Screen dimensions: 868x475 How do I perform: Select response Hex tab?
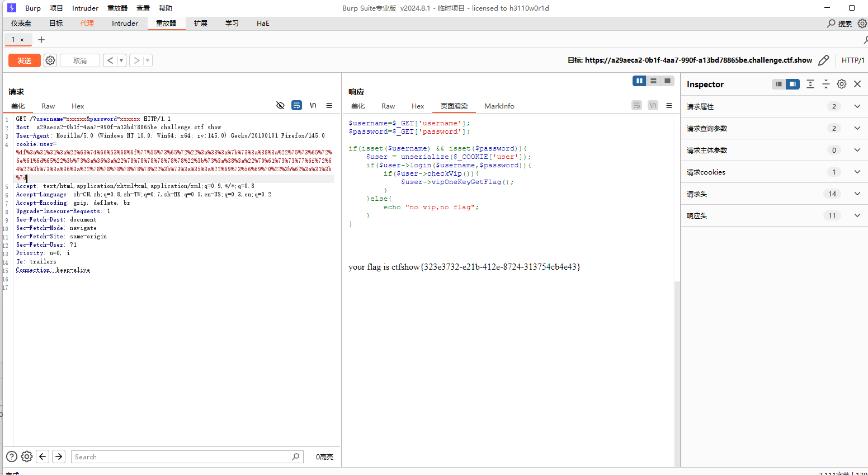point(418,106)
